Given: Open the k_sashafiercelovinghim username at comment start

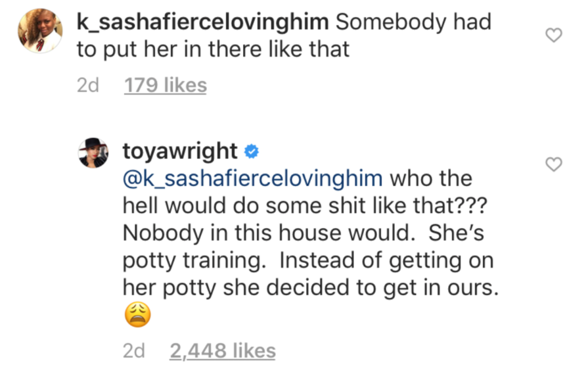Looking at the screenshot, I should (x=203, y=22).
